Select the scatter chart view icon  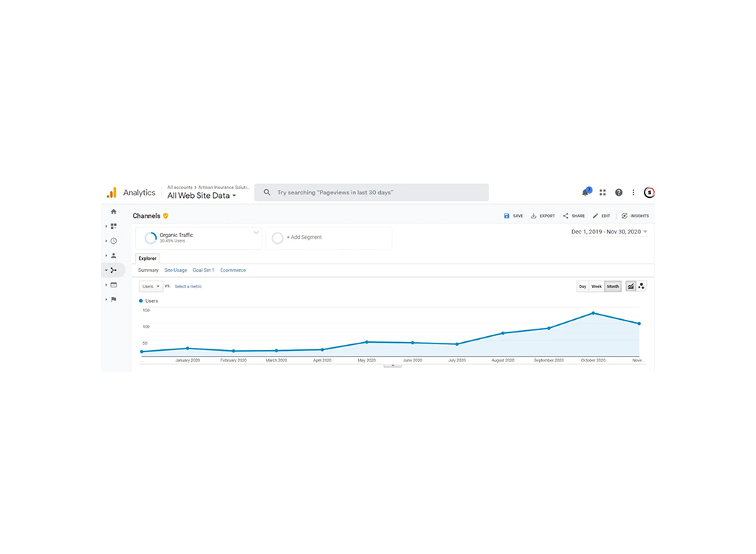tap(640, 286)
